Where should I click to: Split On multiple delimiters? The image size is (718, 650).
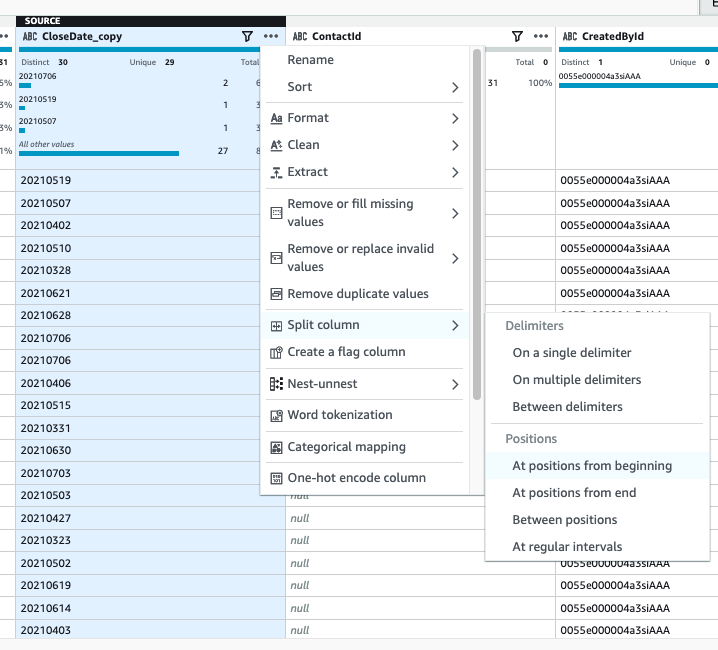(x=597, y=380)
